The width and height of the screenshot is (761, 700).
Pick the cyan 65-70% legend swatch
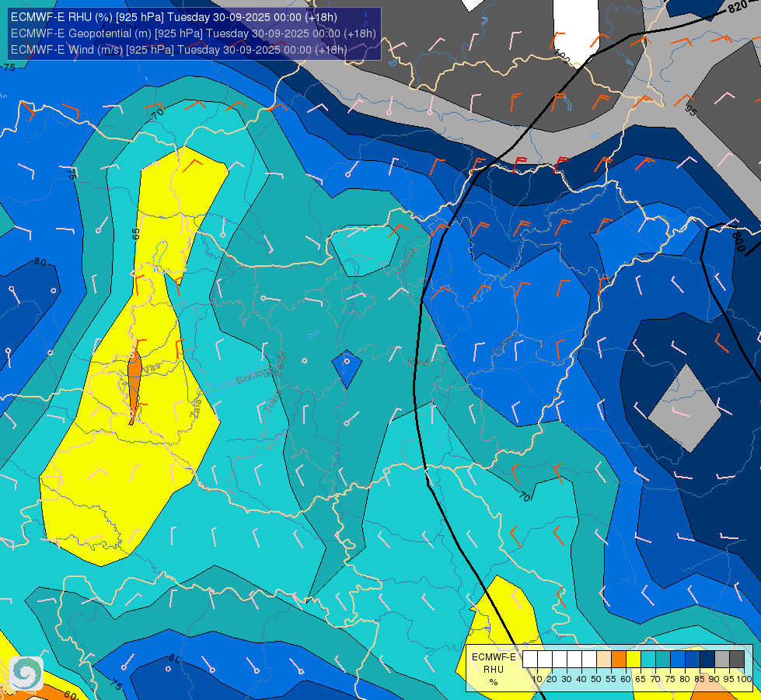click(648, 660)
